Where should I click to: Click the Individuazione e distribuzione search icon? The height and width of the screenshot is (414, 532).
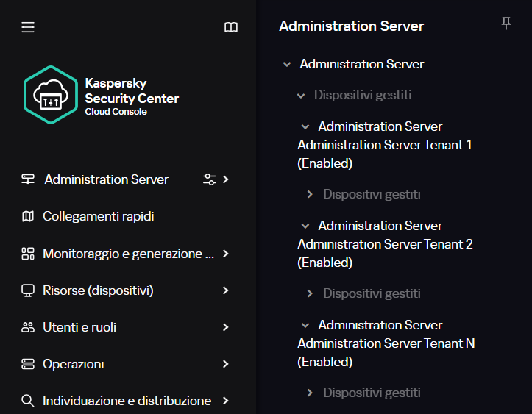[28, 401]
